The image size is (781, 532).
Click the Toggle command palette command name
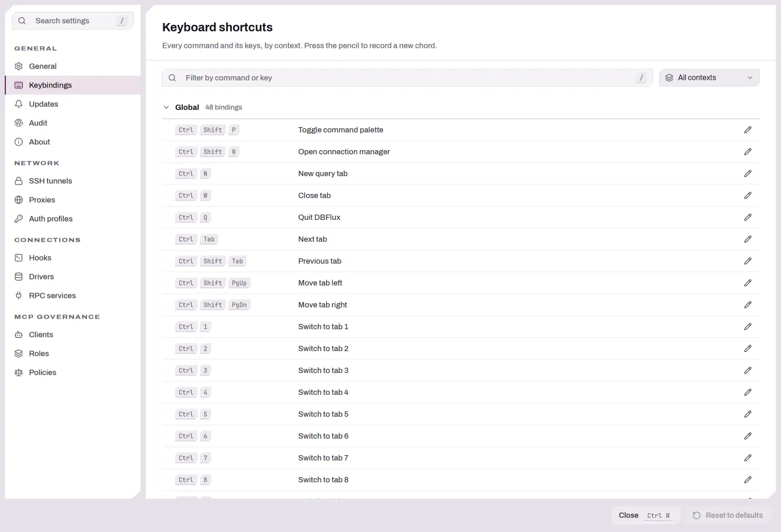pos(341,130)
